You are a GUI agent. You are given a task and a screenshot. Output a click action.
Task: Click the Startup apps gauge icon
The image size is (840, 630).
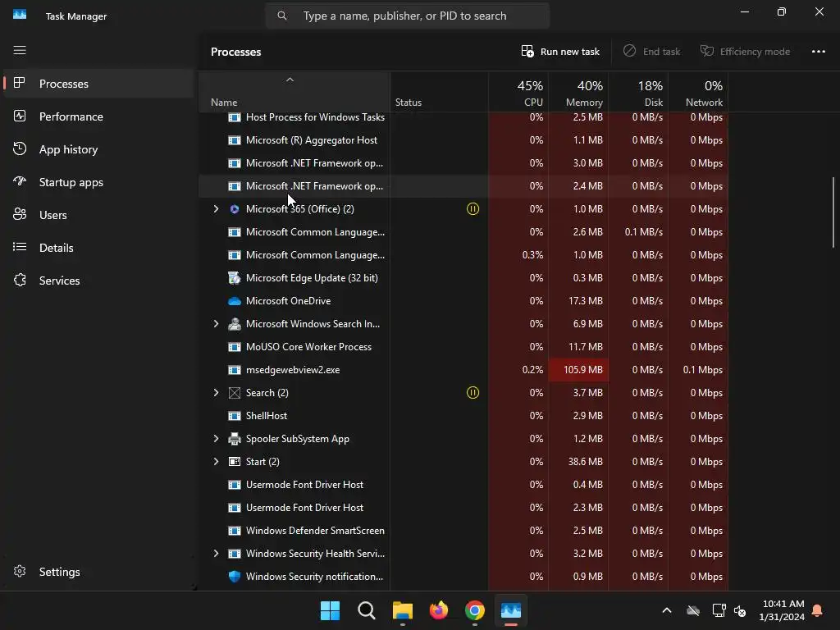[20, 181]
